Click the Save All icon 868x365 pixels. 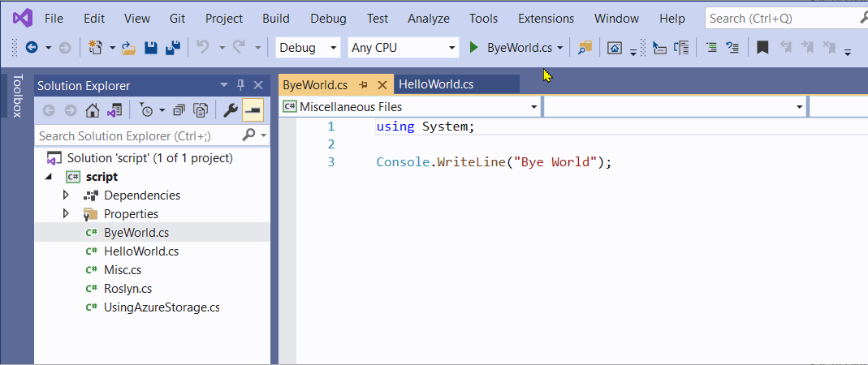[173, 48]
